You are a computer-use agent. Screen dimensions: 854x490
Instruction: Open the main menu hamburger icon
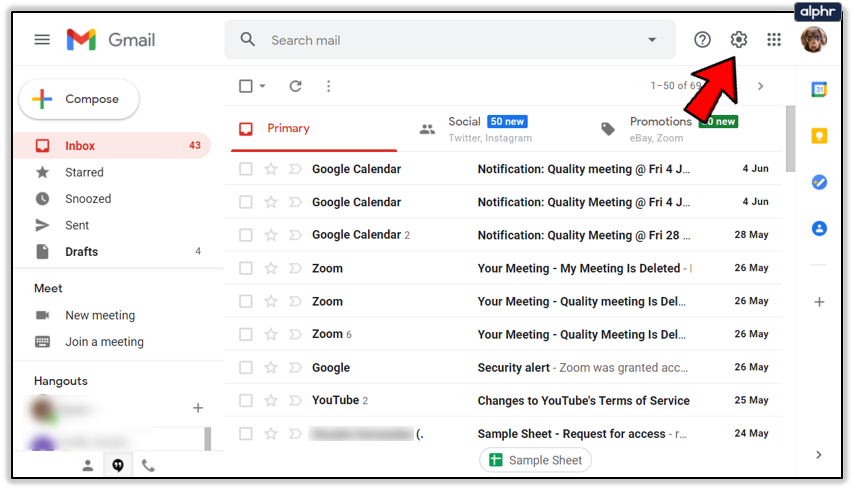click(42, 40)
